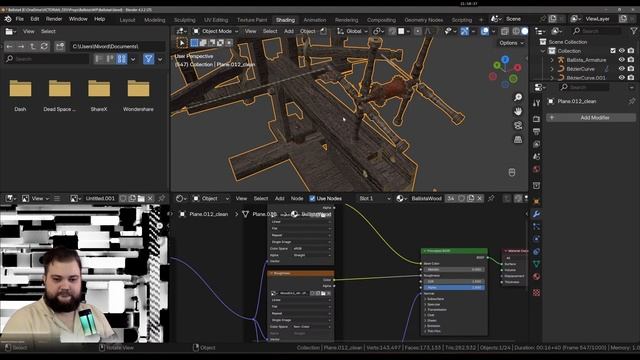Screen dimensions: 640x360
Task: Open the viewport Options dropdown
Action: [511, 43]
